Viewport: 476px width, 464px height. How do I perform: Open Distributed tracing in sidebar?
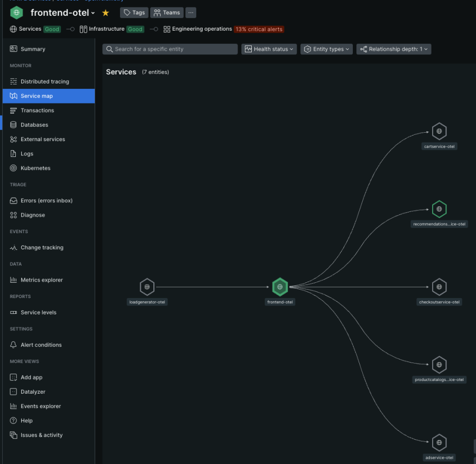(44, 81)
